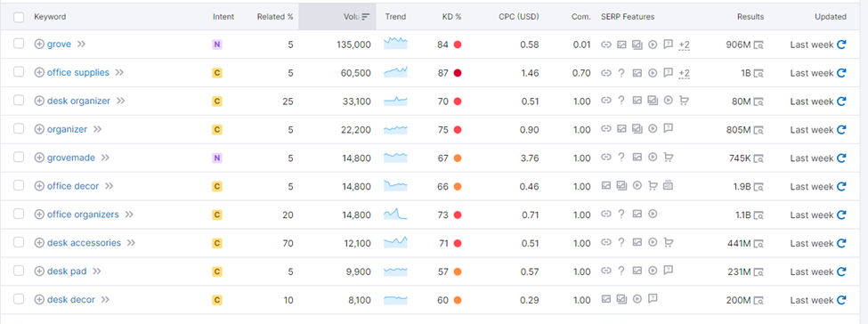
Task: Open office organizers keyword link
Action: pyautogui.click(x=83, y=215)
